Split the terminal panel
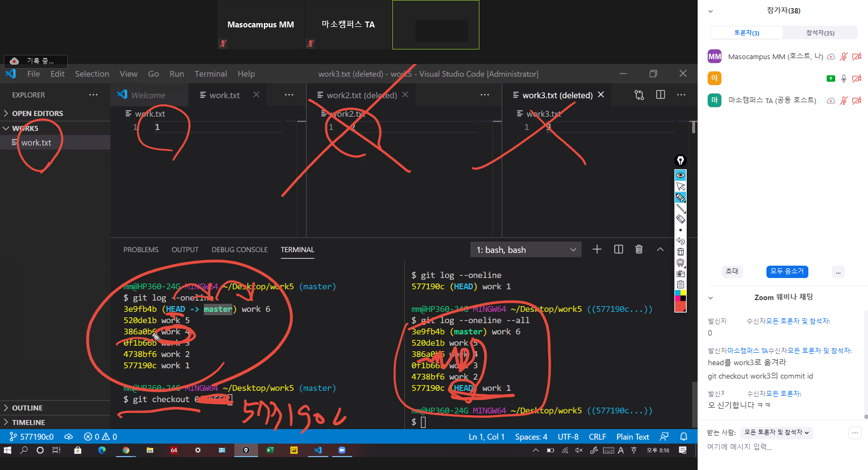 coord(618,250)
